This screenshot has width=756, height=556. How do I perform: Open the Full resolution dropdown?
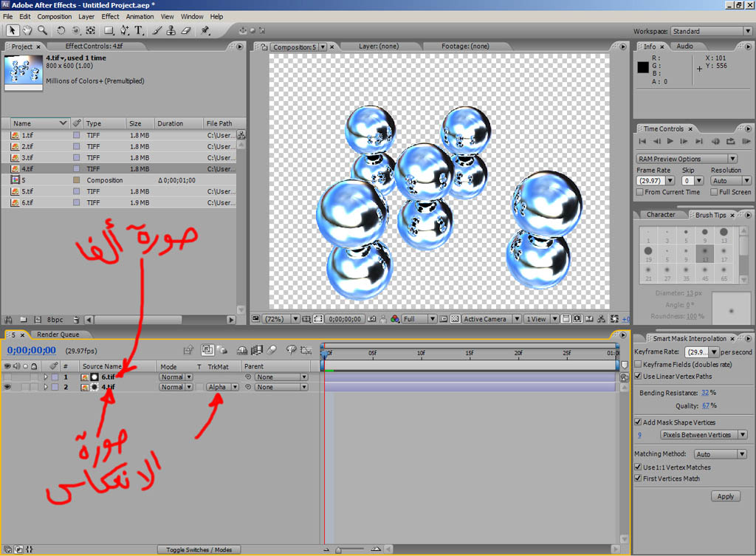(419, 319)
